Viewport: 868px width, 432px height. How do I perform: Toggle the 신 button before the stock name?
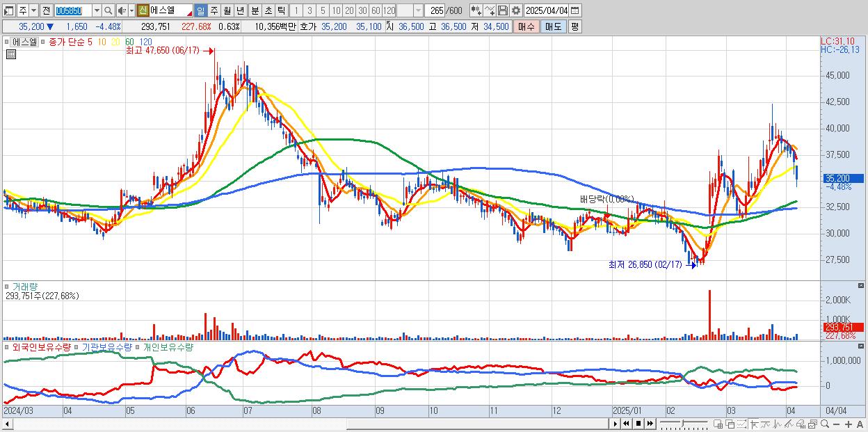coord(143,10)
